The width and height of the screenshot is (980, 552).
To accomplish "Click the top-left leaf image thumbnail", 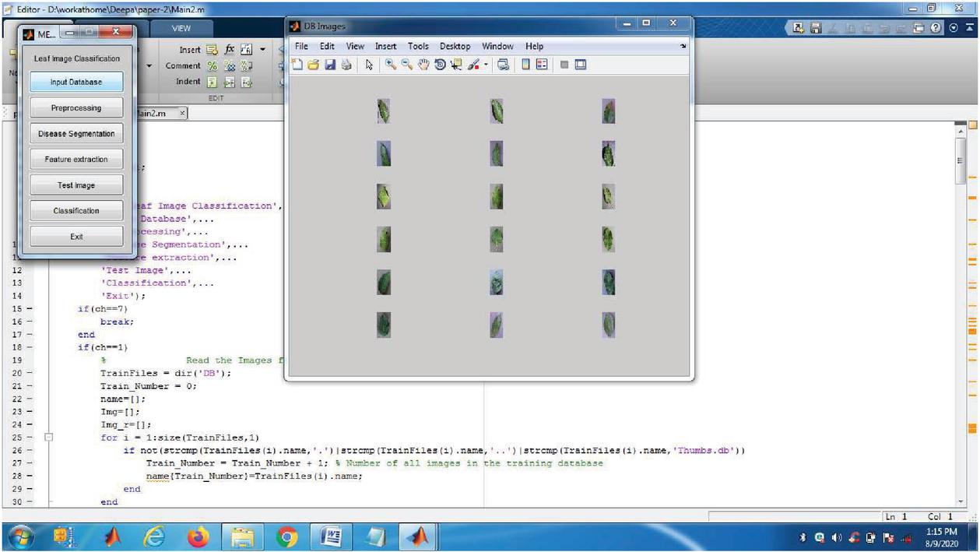I will coord(383,112).
